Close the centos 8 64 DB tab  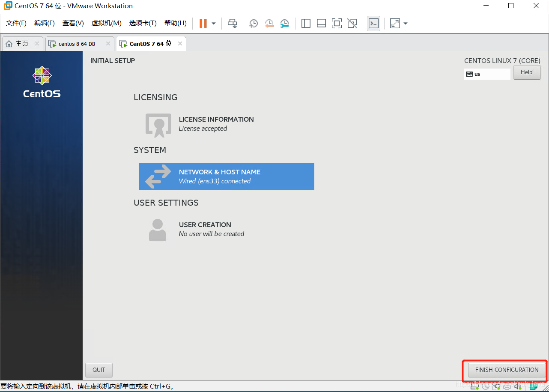[108, 44]
